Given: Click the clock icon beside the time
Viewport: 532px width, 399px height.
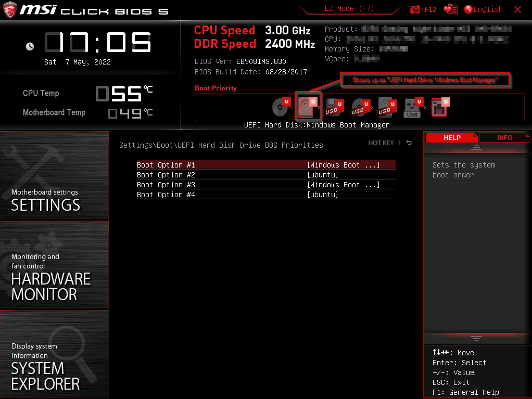Looking at the screenshot, I should point(30,46).
